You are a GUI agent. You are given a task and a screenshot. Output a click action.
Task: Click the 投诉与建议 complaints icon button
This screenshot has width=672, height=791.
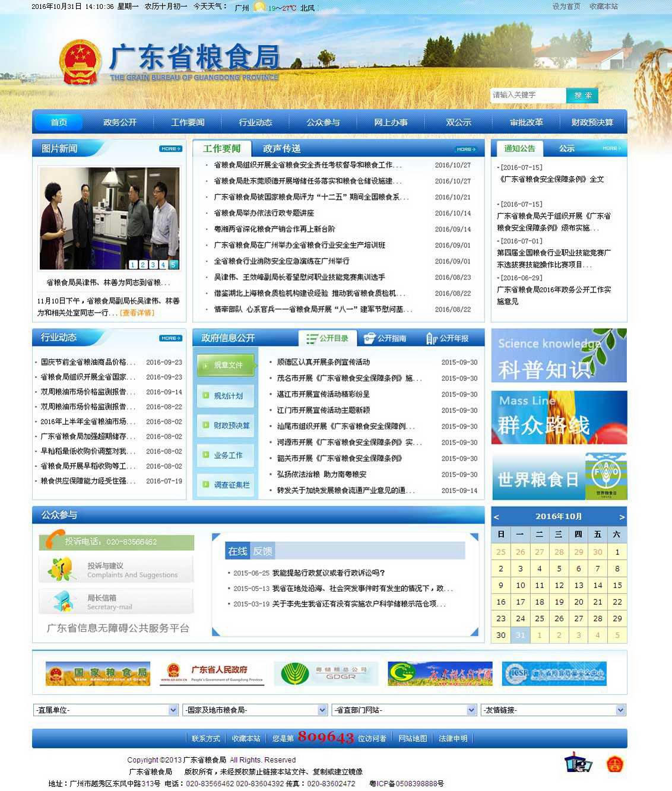[116, 570]
